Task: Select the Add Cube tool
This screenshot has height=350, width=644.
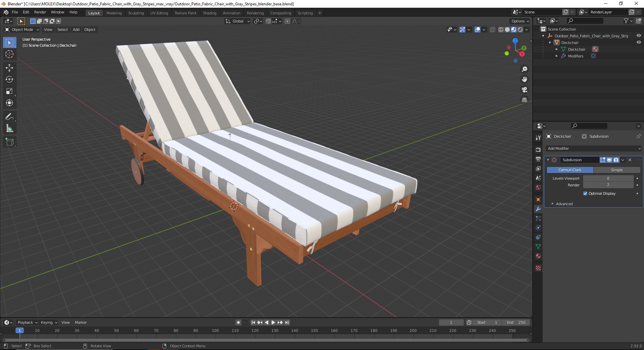Action: coord(9,142)
